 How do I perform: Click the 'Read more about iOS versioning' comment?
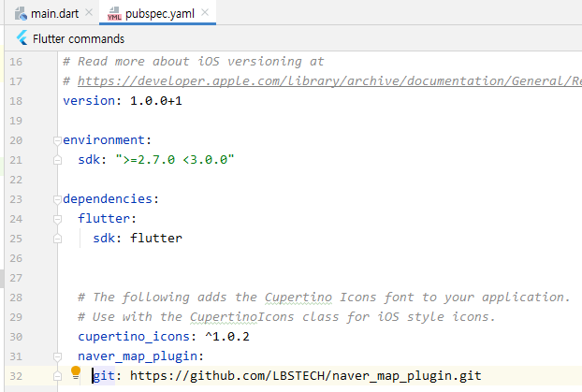click(x=194, y=61)
